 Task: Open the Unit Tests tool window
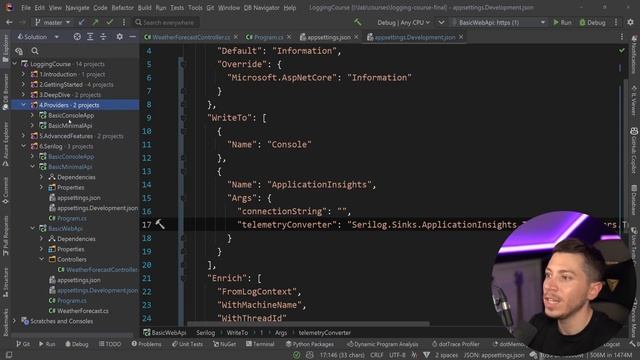pos(187,344)
